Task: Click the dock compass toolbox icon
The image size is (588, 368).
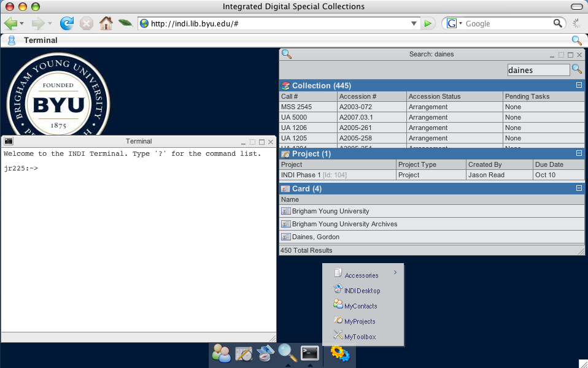Action: pyautogui.click(x=266, y=353)
